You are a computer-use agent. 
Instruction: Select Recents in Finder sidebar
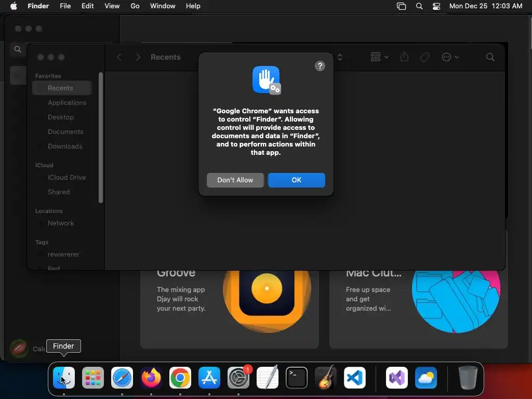point(62,88)
